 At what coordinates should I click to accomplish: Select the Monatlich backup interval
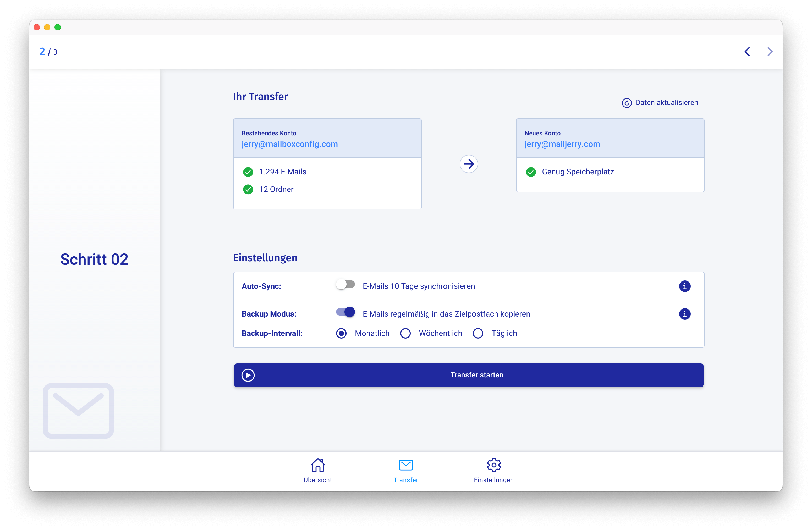click(x=341, y=333)
